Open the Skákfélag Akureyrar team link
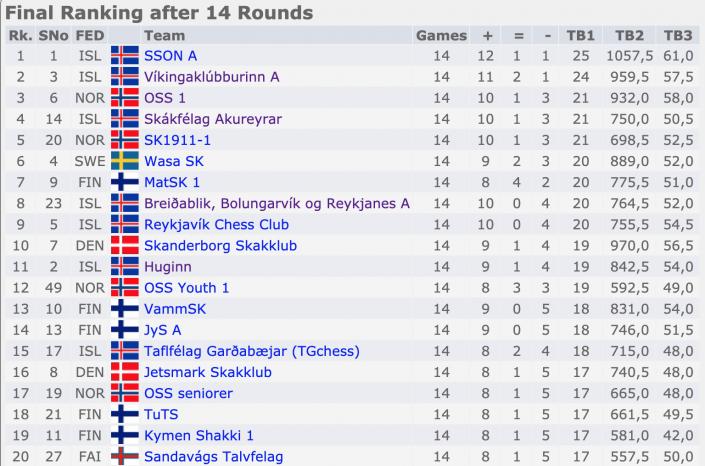This screenshot has width=705, height=466. coord(213,119)
